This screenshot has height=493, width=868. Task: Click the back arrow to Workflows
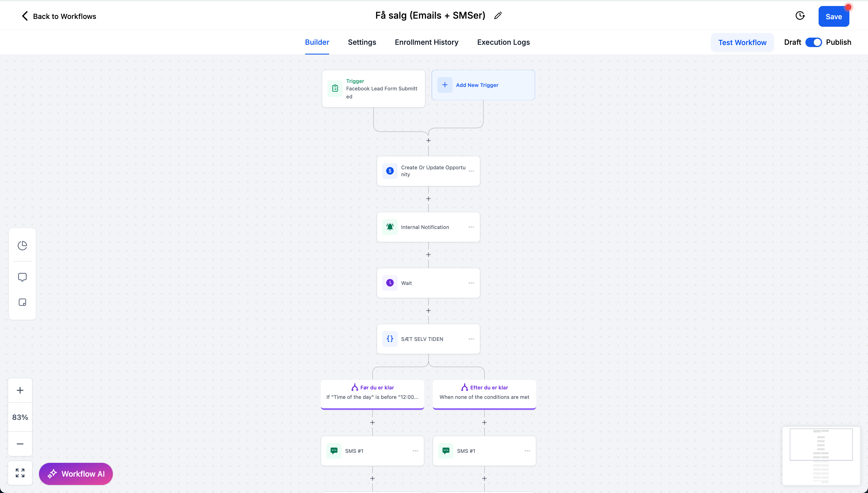[25, 16]
